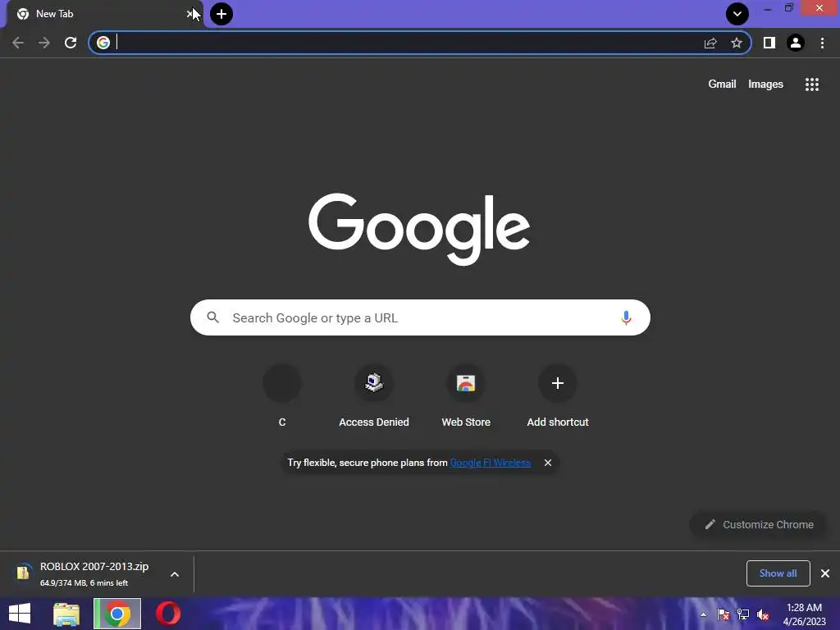Screen dimensions: 840x630
Task: Open a new tab with plus button
Action: (x=221, y=14)
